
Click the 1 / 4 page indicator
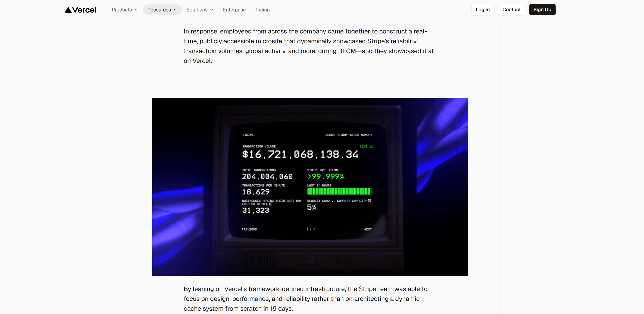pos(311,229)
